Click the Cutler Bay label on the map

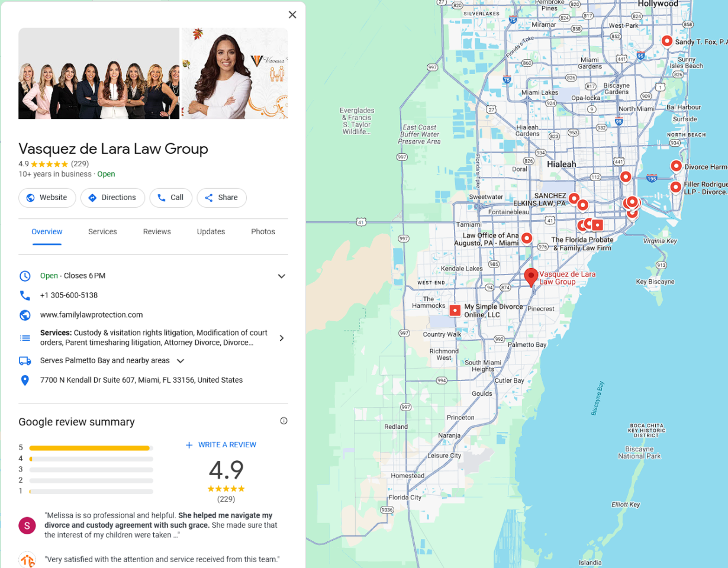pos(510,380)
